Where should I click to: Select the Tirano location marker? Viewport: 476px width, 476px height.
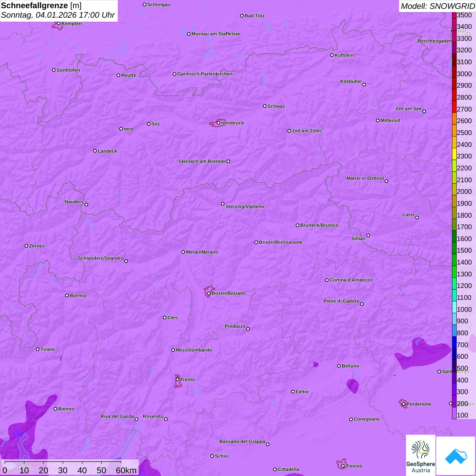pyautogui.click(x=38, y=349)
